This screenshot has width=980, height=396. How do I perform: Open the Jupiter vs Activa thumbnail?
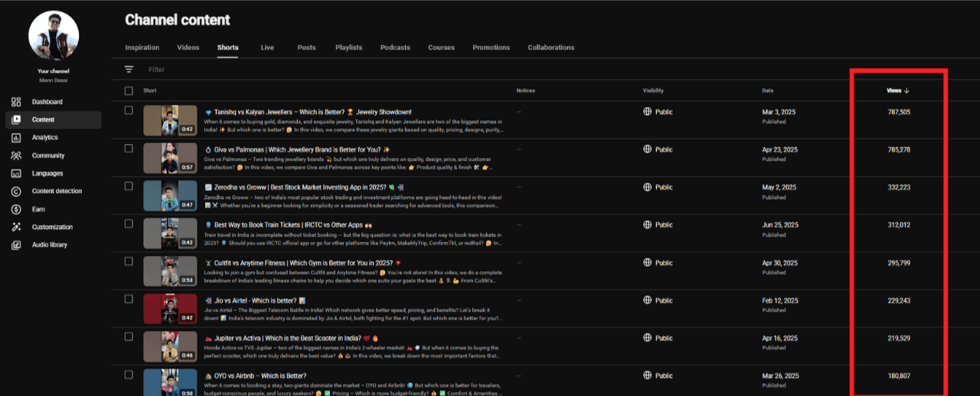pos(171,346)
